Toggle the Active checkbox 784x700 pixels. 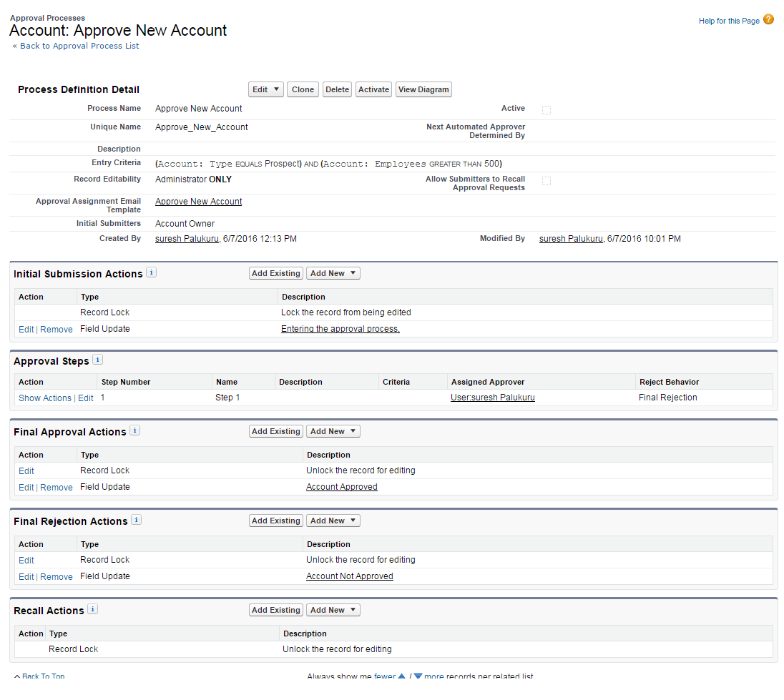coord(547,110)
